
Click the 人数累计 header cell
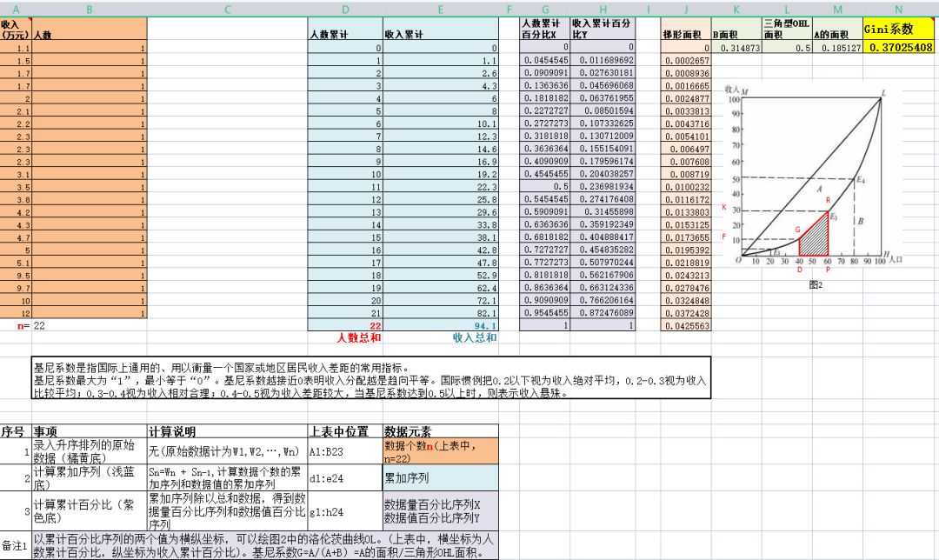(x=345, y=29)
